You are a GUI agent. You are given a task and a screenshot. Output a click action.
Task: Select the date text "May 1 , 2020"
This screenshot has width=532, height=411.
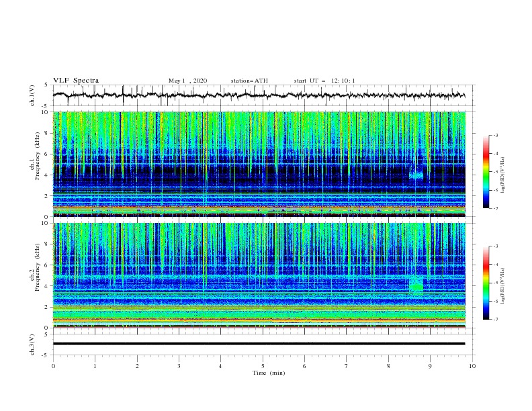(187, 81)
